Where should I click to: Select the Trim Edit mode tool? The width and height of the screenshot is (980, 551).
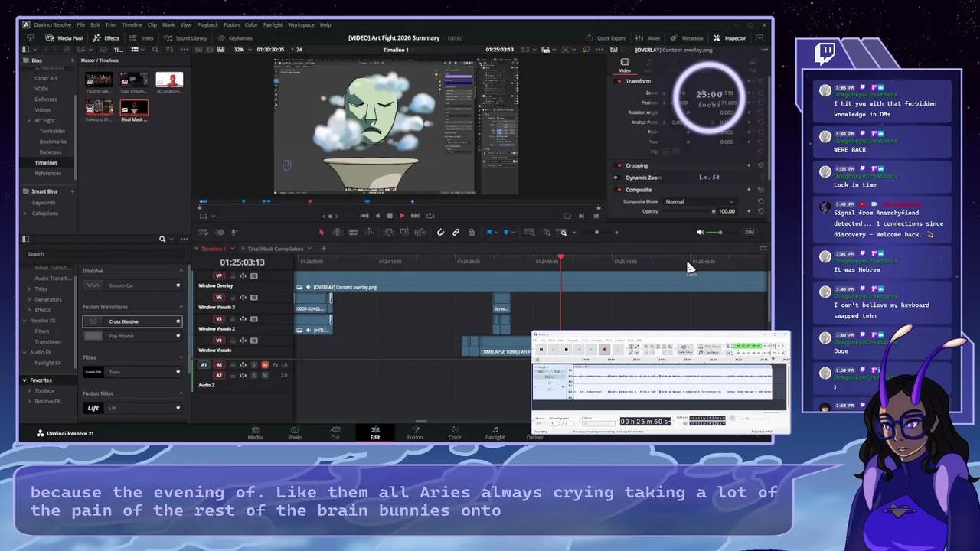click(337, 233)
